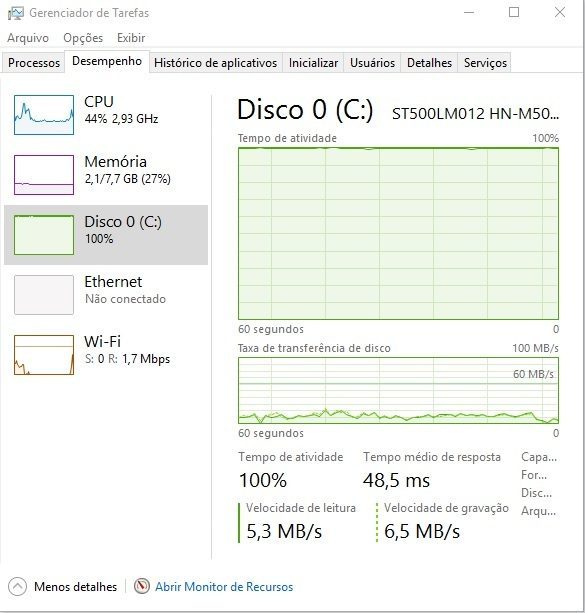Screen dimensions: 585x613
Task: Open the Arquivo menu
Action: click(x=28, y=38)
